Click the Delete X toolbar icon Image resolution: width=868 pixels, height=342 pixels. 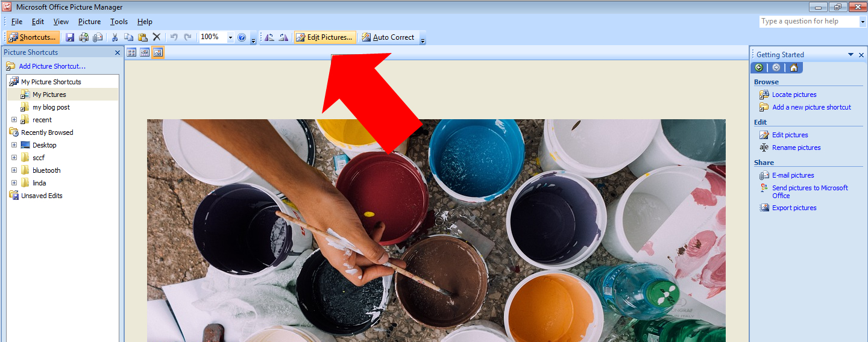(157, 37)
